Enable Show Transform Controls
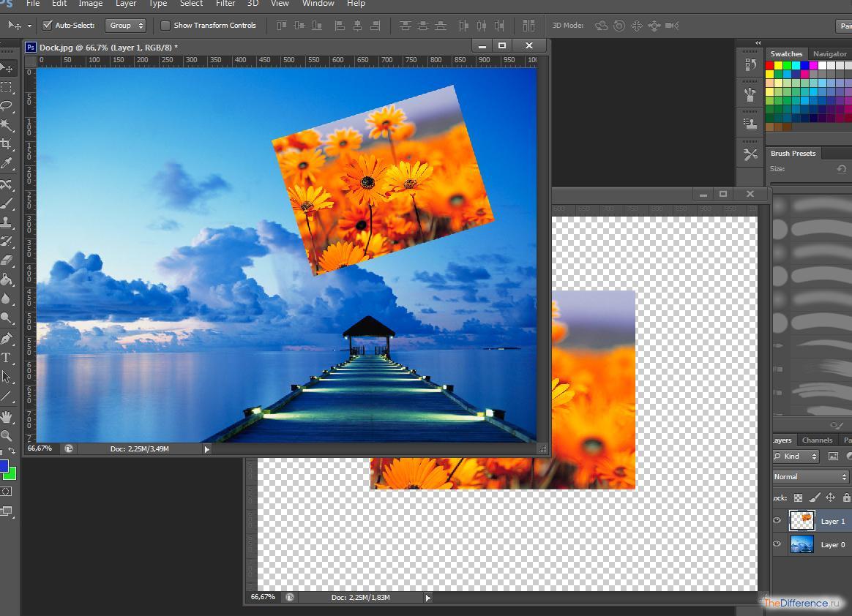The width and height of the screenshot is (852, 616). point(167,25)
